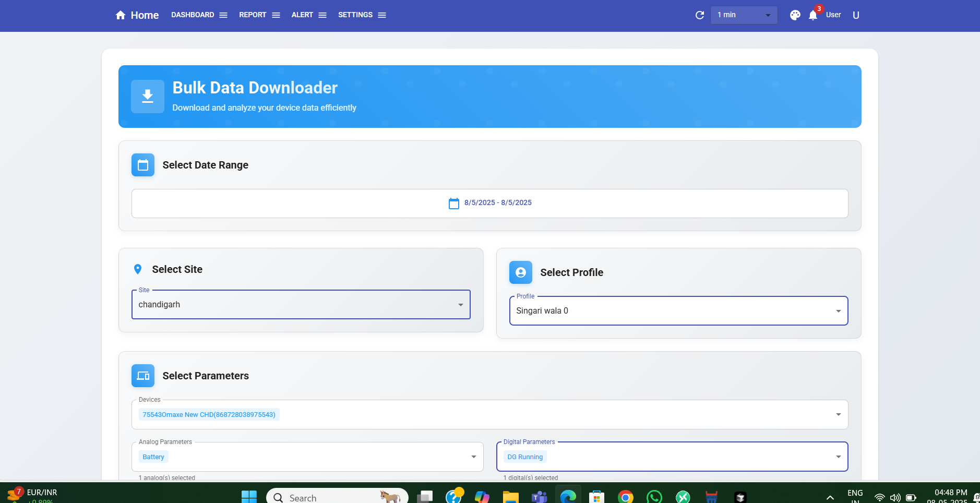980x503 pixels.
Task: Open the ALERT menu
Action: pyautogui.click(x=308, y=15)
